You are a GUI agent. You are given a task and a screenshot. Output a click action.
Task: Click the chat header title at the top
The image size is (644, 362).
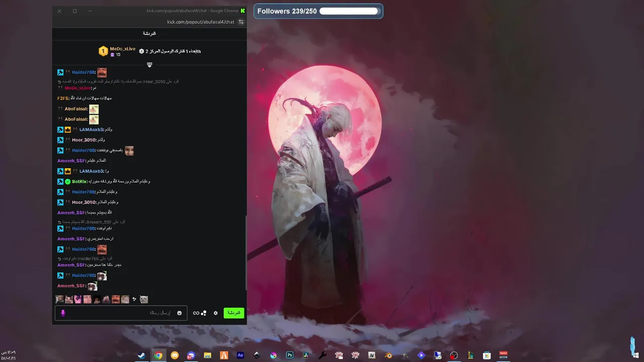click(x=149, y=33)
